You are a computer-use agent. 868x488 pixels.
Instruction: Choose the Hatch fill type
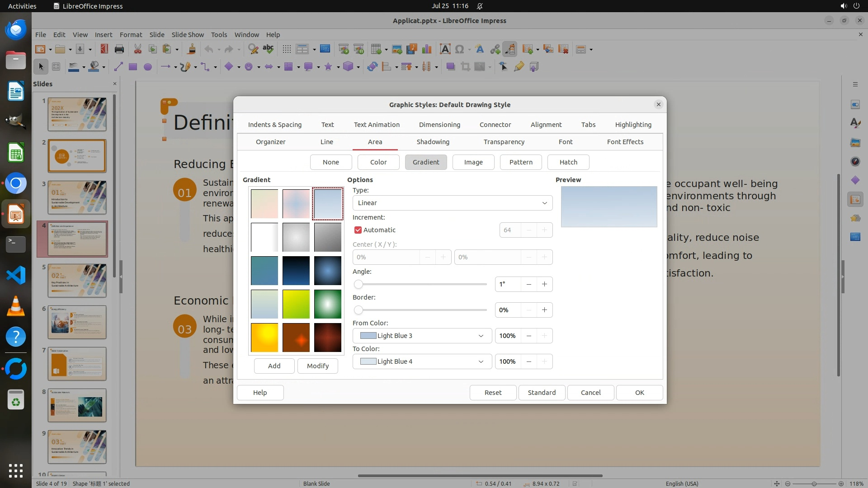point(568,162)
